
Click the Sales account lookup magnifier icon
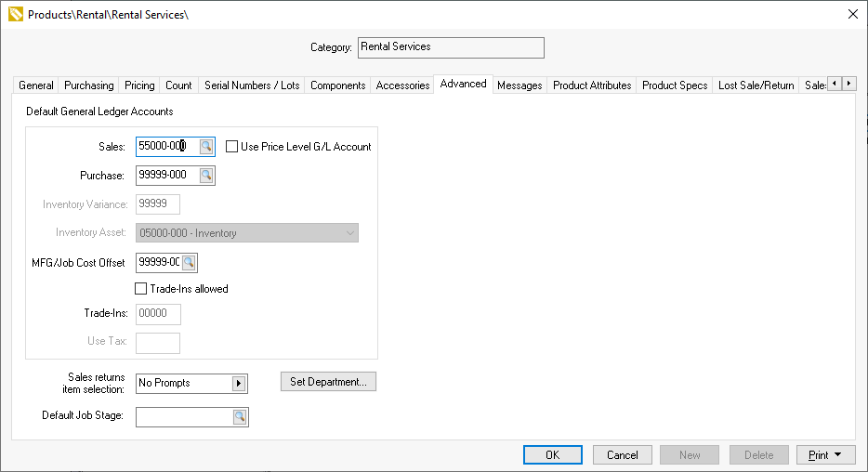click(x=206, y=147)
